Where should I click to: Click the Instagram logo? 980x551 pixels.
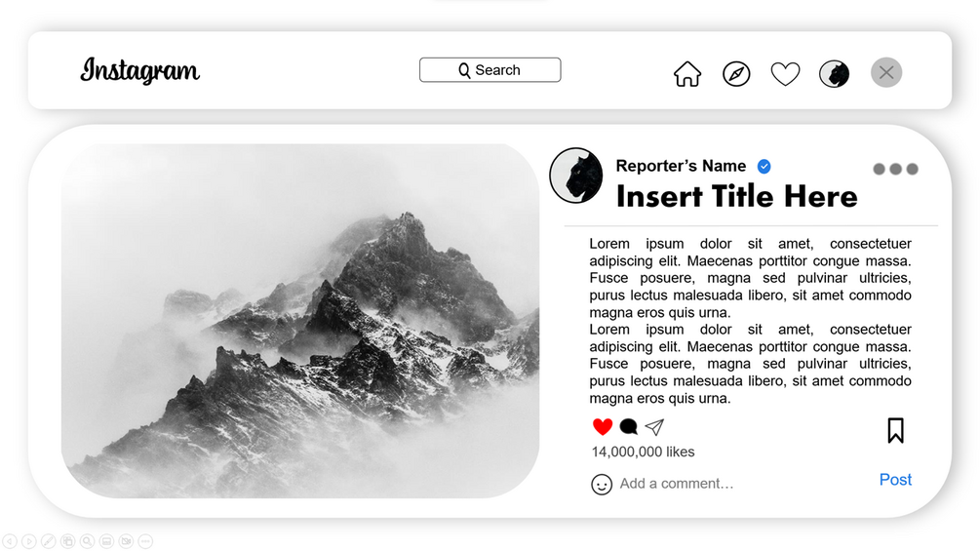tap(140, 70)
